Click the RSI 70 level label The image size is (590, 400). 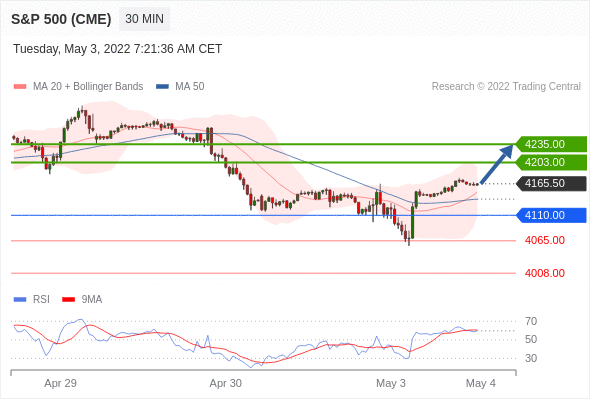(x=531, y=321)
